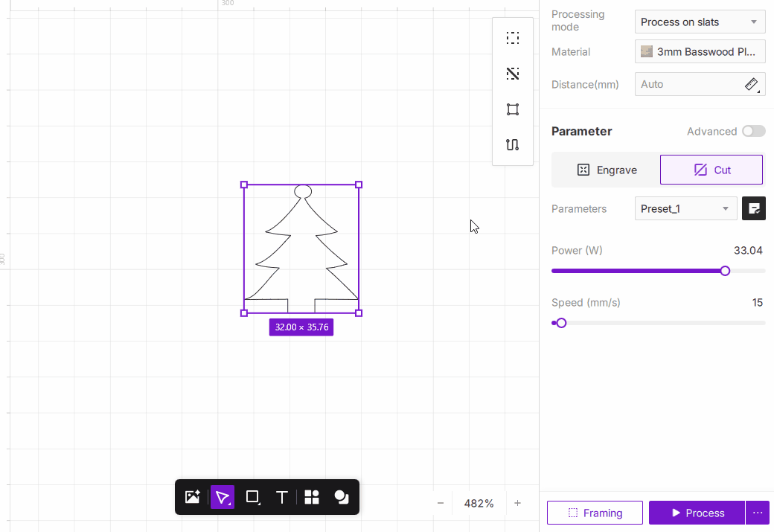Enable the Advanced parameter toggle
Image resolution: width=774 pixels, height=532 pixels.
[x=753, y=131]
